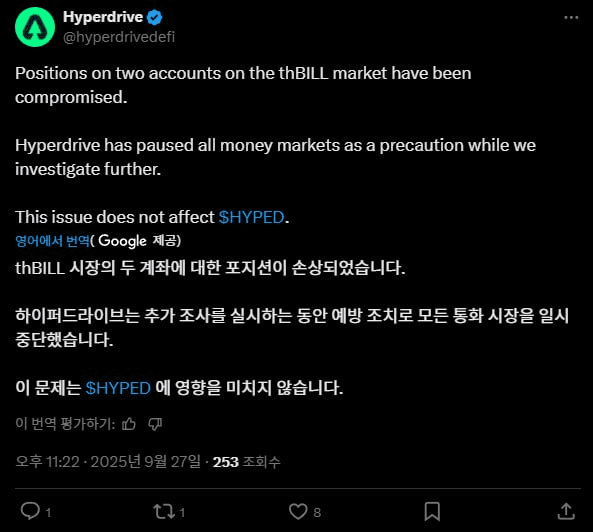The height and width of the screenshot is (532, 593).
Task: Click the Google 제공 attribution
Action: [x=139, y=241]
